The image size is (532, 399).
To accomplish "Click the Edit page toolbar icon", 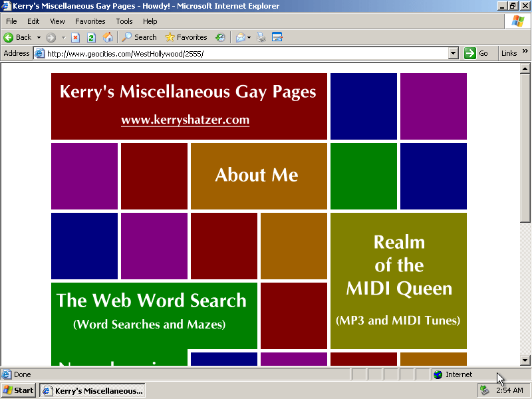I will click(277, 37).
